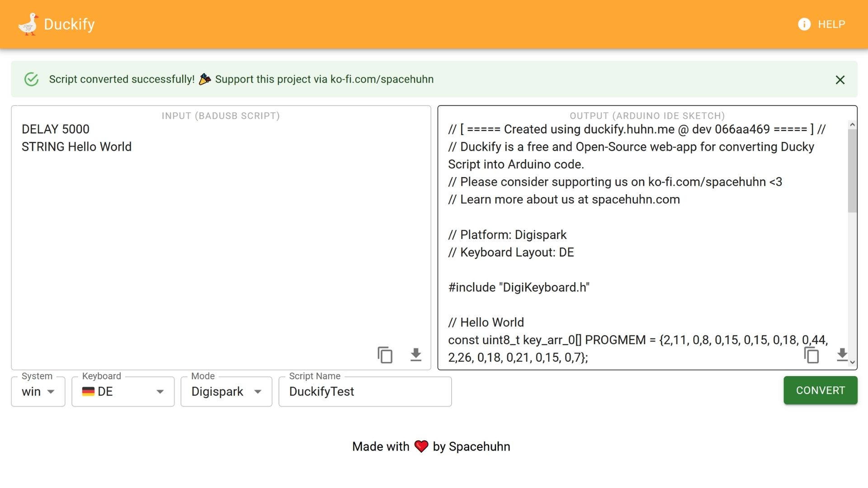Click the 'Script converted successfully!' message
868x488 pixels.
pos(122,79)
